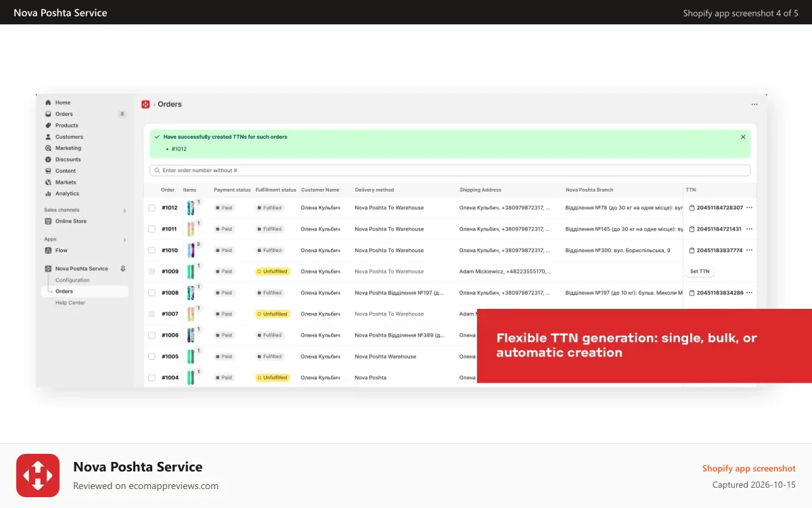
Task: Select the checkbox for order #1011
Action: coord(152,229)
